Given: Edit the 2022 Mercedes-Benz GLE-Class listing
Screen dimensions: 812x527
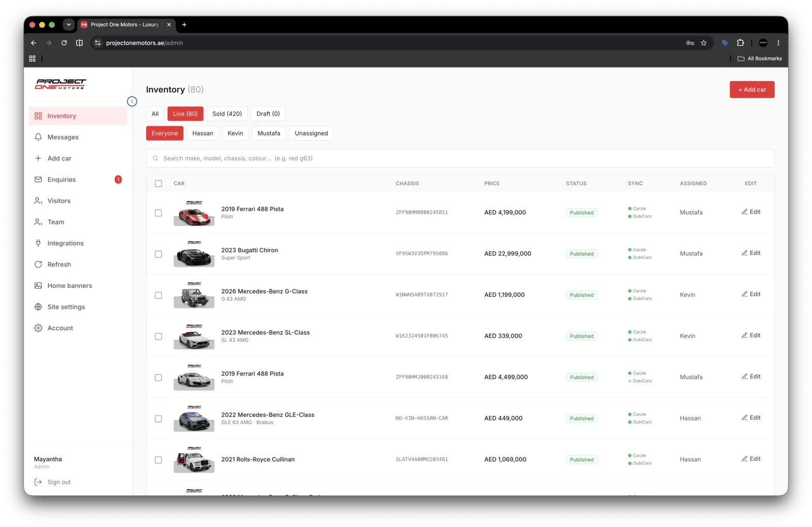Looking at the screenshot, I should pos(751,418).
